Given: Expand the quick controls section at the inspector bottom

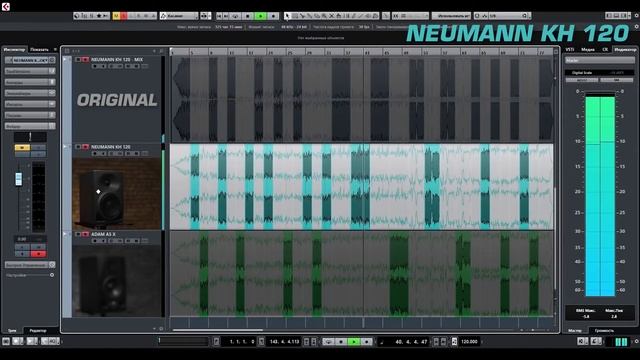Looking at the screenshot, I should (x=30, y=264).
